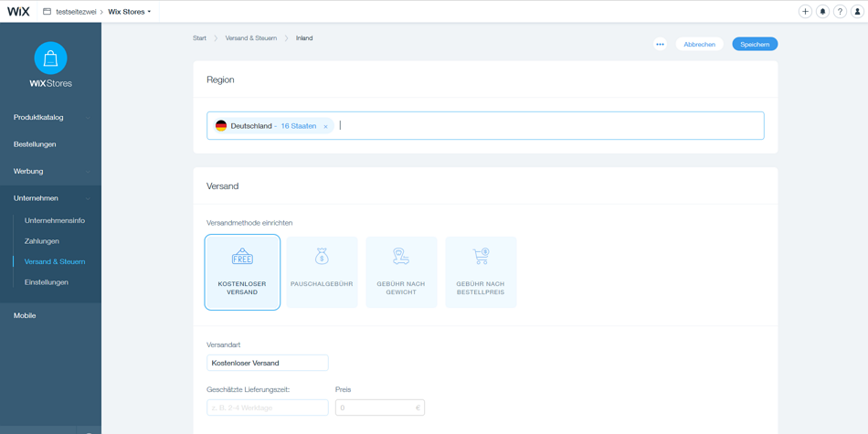
Task: Click the plus icon in top bar
Action: 805,12
